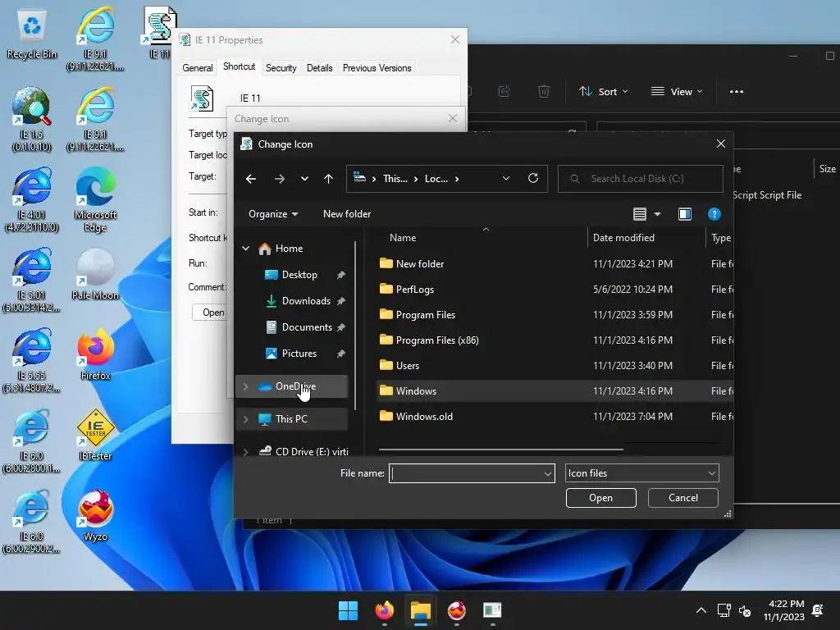The width and height of the screenshot is (840, 630).
Task: Select the IE 1.5 desktop shortcut
Action: 32,119
